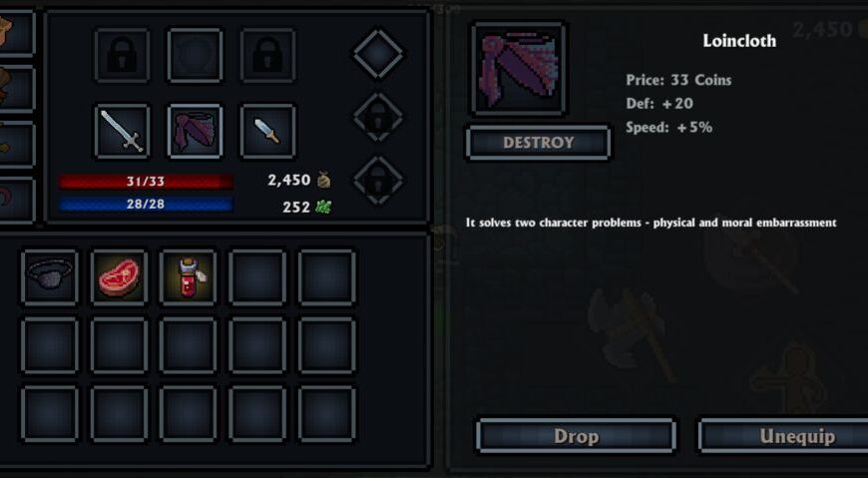Click the right locked equipment slot
868x478 pixels.
(268, 56)
